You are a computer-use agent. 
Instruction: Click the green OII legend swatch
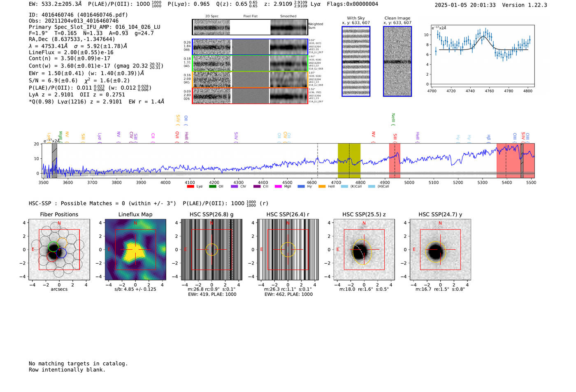click(x=213, y=186)
